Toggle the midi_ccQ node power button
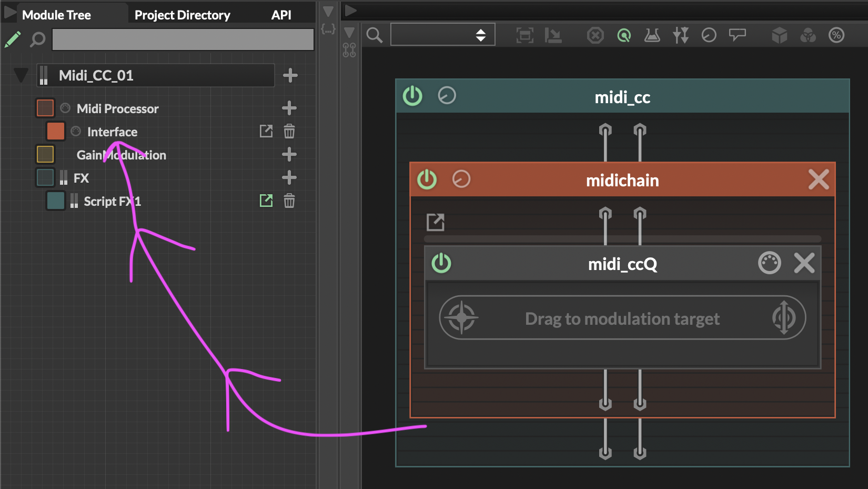The height and width of the screenshot is (489, 868). (x=441, y=263)
